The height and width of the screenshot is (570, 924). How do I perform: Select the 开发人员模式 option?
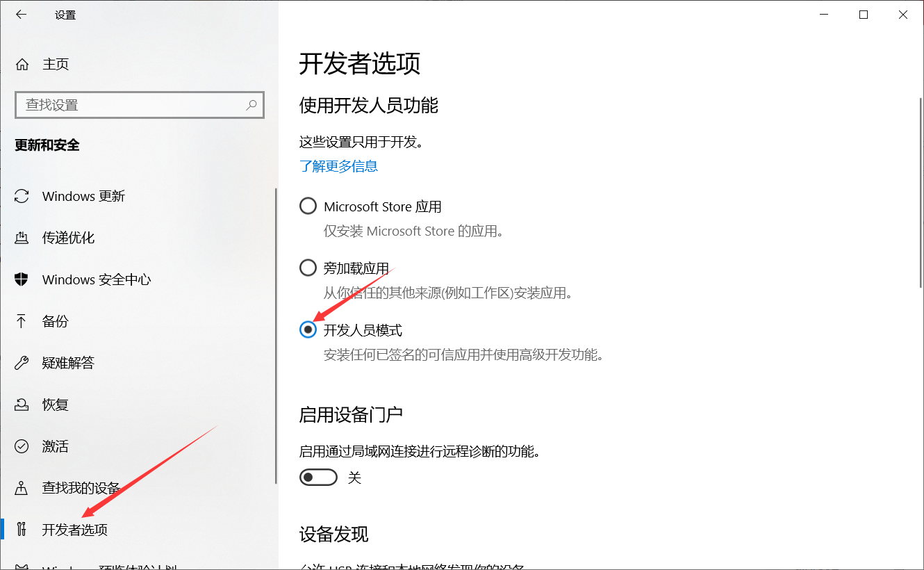coord(308,329)
